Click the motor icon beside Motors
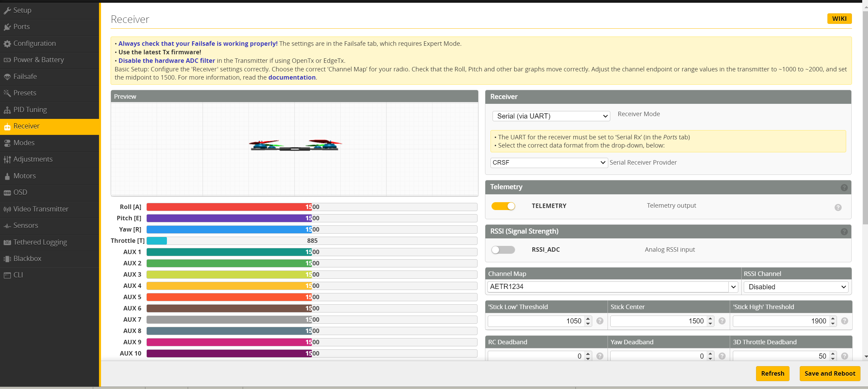The height and width of the screenshot is (389, 868). click(7, 176)
